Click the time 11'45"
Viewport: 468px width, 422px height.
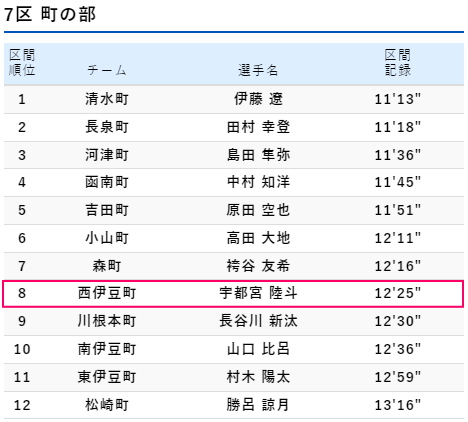pos(398,182)
